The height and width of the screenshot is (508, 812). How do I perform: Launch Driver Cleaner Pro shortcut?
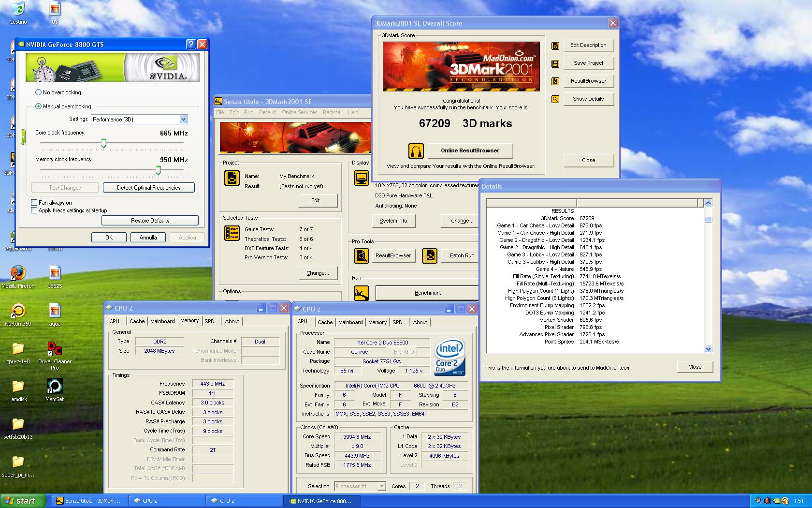[55, 349]
